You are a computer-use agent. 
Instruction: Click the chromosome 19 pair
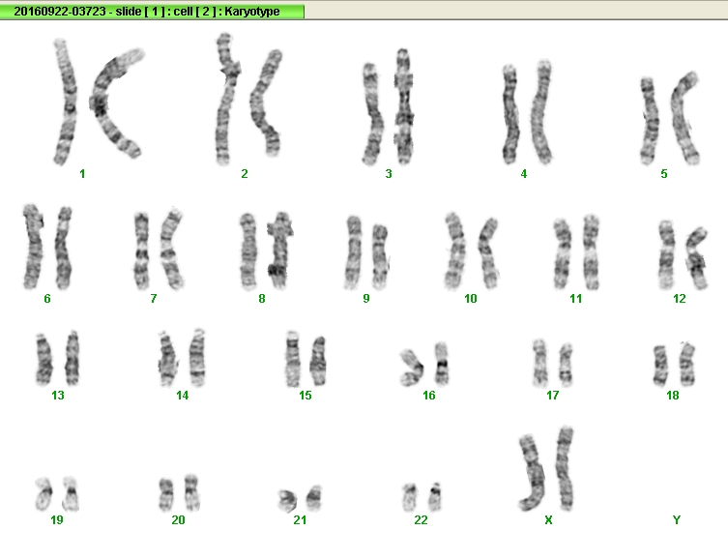pyautogui.click(x=57, y=493)
